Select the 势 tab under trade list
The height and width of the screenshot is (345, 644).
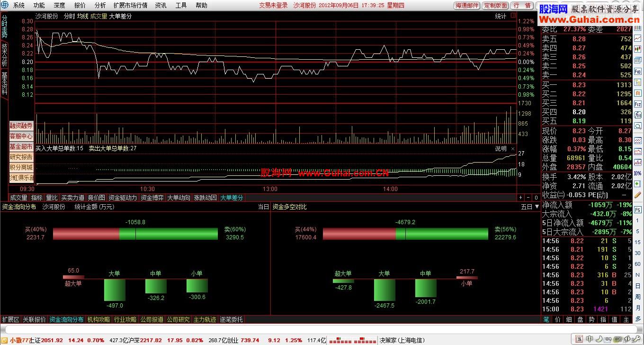tap(591, 320)
